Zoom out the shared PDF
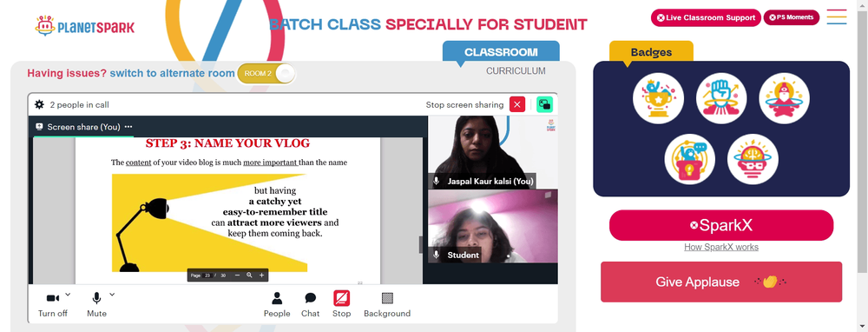The image size is (868, 332). pos(238,275)
